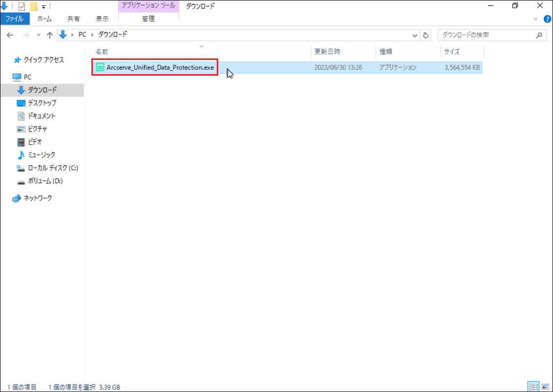Sort by 更新日時 column header
The height and width of the screenshot is (392, 553).
pyautogui.click(x=327, y=52)
